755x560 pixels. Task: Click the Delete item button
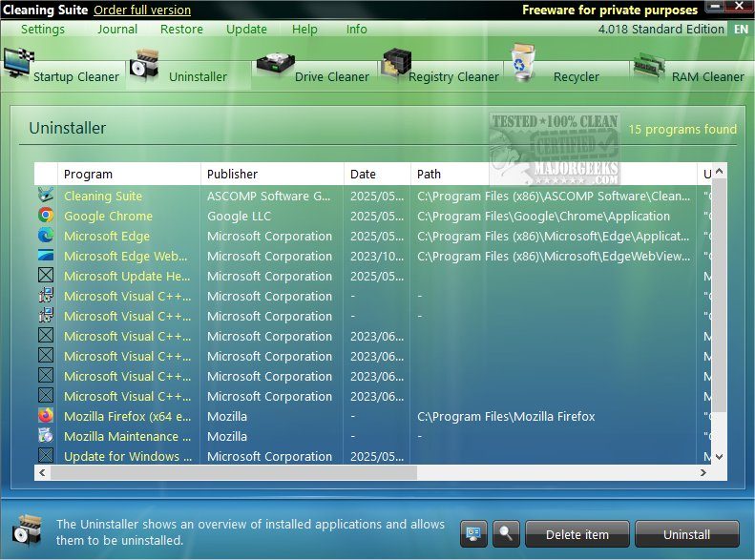pyautogui.click(x=577, y=534)
